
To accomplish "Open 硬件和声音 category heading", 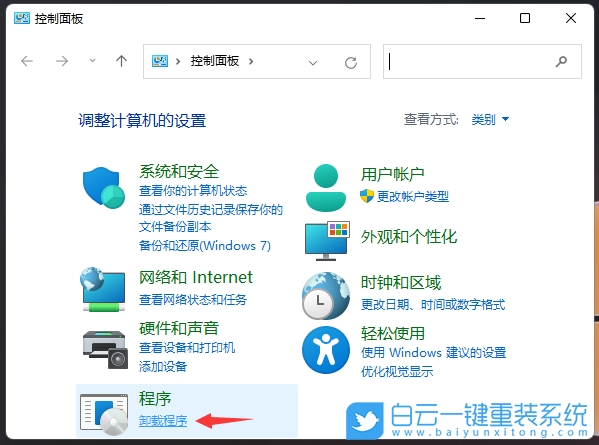I will 179,328.
